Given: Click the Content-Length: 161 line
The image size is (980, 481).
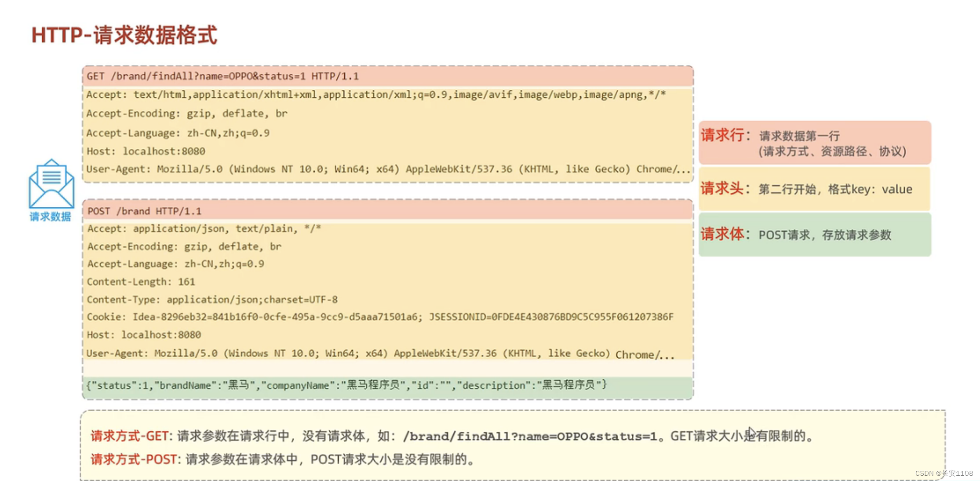Looking at the screenshot, I should [x=141, y=282].
